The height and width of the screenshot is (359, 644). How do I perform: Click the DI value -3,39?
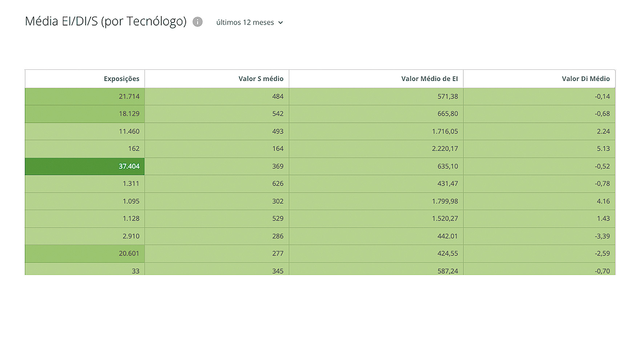(x=602, y=236)
